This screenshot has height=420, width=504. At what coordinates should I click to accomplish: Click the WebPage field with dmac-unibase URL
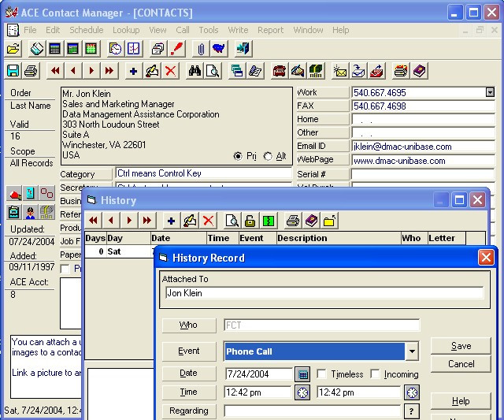click(x=423, y=160)
